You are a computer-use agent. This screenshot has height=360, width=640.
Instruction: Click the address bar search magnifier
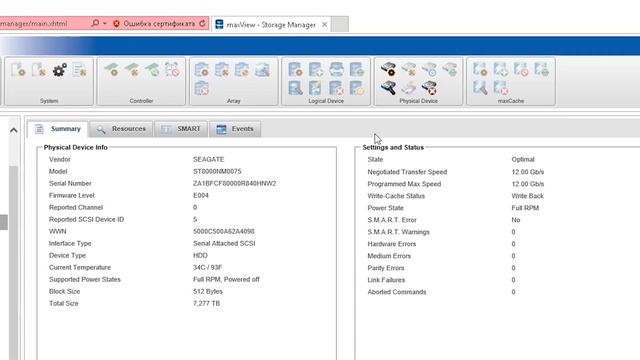[x=95, y=24]
